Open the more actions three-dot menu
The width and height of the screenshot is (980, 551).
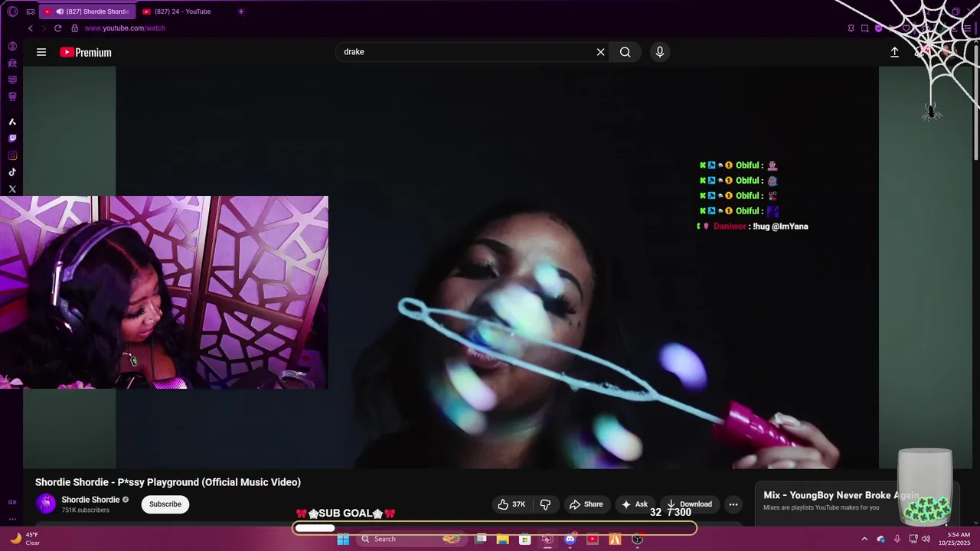pyautogui.click(x=733, y=504)
